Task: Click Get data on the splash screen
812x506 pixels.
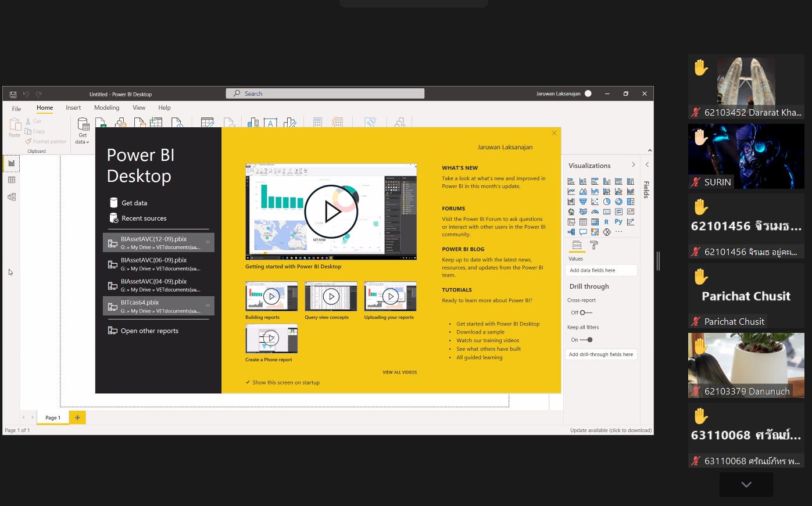Action: [128, 203]
